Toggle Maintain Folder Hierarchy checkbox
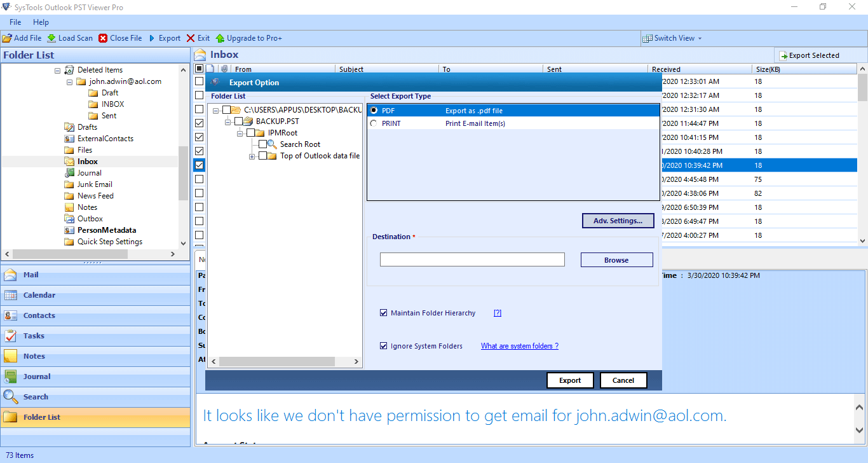Viewport: 868px width, 463px height. (383, 313)
